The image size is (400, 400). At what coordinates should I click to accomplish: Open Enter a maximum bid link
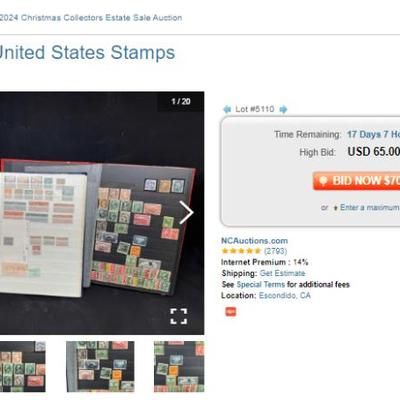pyautogui.click(x=370, y=207)
